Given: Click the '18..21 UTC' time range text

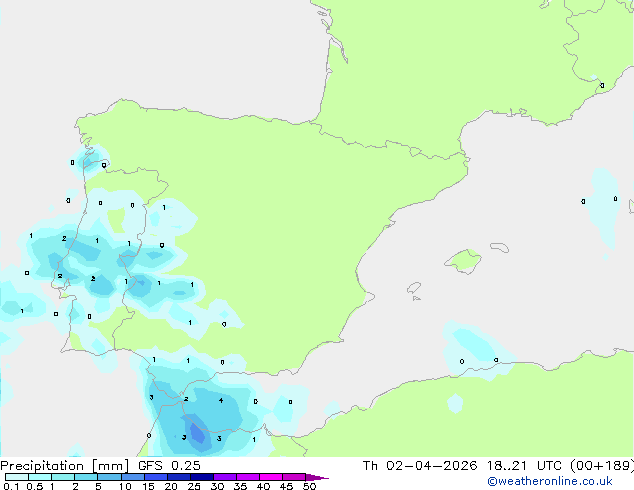Looking at the screenshot, I should tap(524, 465).
